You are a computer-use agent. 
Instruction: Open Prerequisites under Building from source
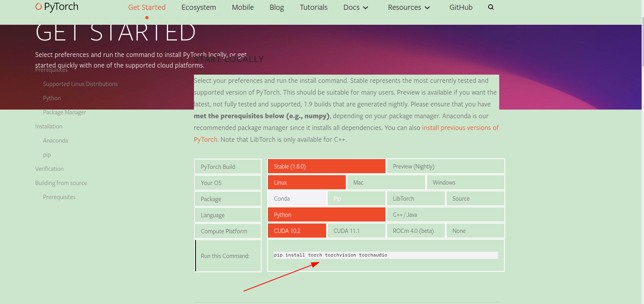click(x=59, y=197)
